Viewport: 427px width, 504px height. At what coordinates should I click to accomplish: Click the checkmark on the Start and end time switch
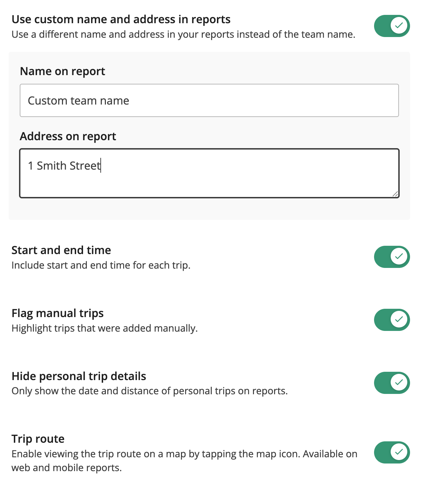[x=399, y=257]
